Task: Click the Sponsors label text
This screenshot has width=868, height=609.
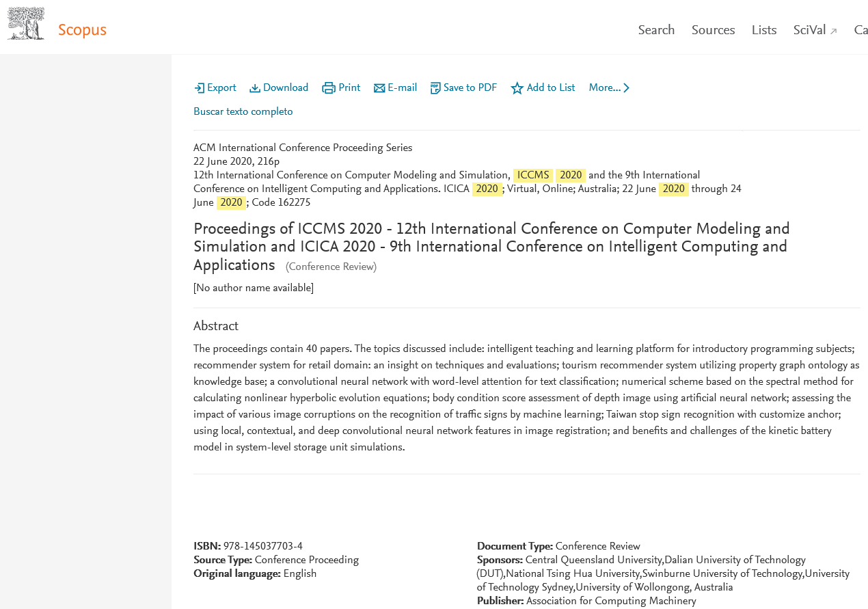Action: coord(500,560)
